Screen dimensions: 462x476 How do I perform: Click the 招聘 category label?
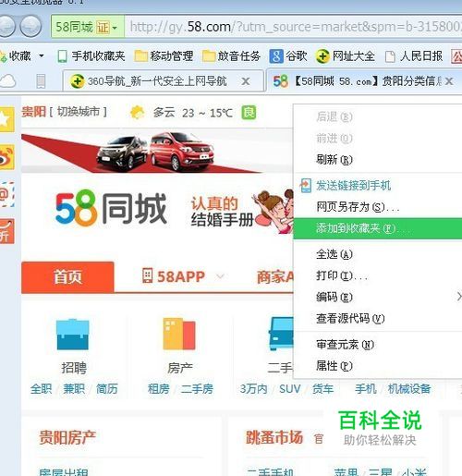(x=74, y=368)
